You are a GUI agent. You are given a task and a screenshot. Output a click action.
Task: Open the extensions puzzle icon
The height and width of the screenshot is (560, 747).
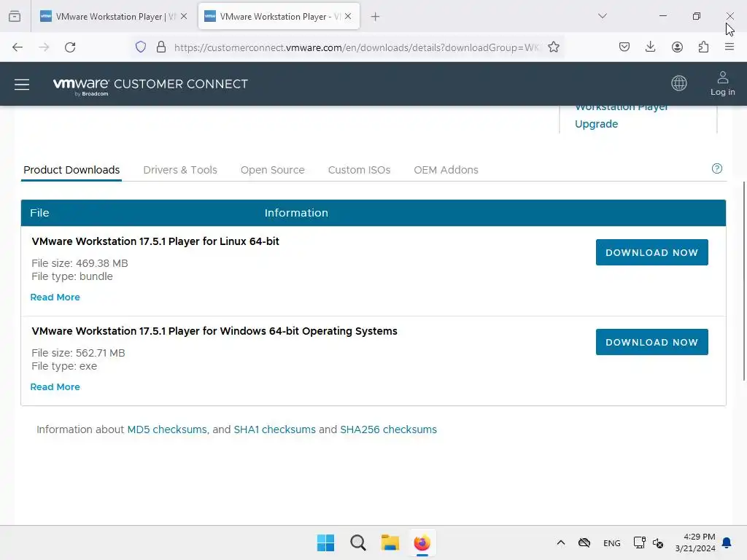(x=703, y=47)
